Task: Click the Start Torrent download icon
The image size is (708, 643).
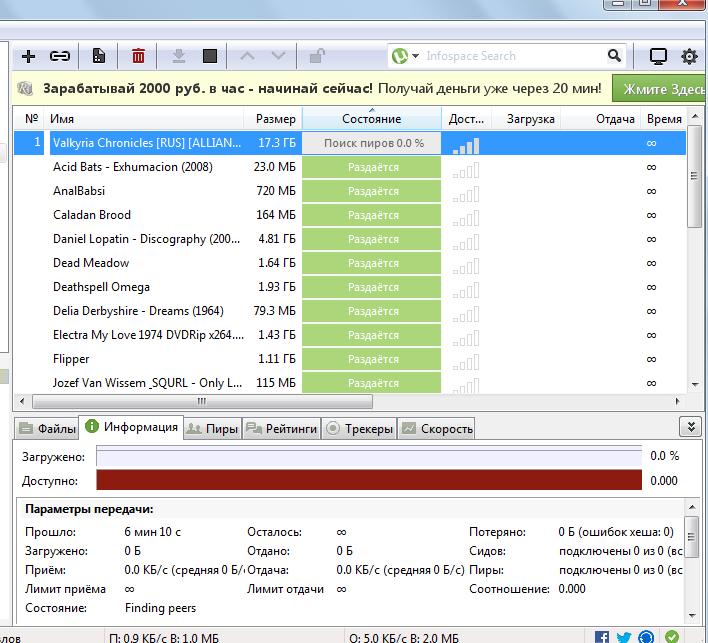Action: pyautogui.click(x=179, y=56)
